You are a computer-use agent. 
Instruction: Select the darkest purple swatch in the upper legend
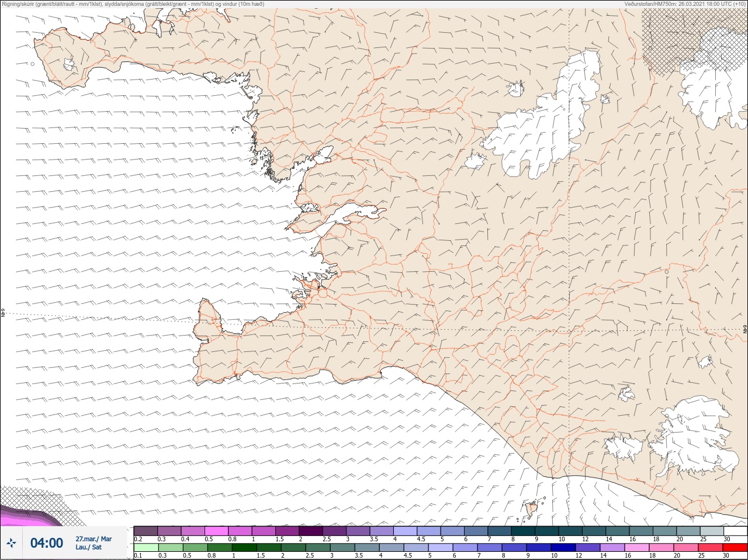[311, 531]
